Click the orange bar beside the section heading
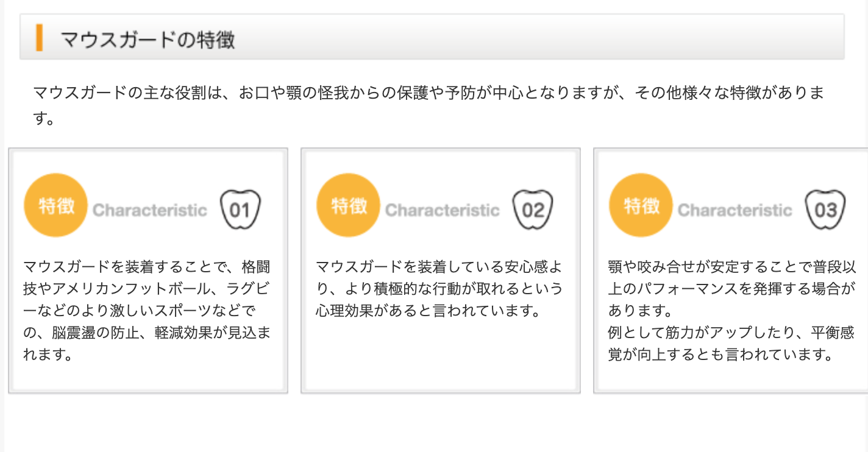 point(39,37)
